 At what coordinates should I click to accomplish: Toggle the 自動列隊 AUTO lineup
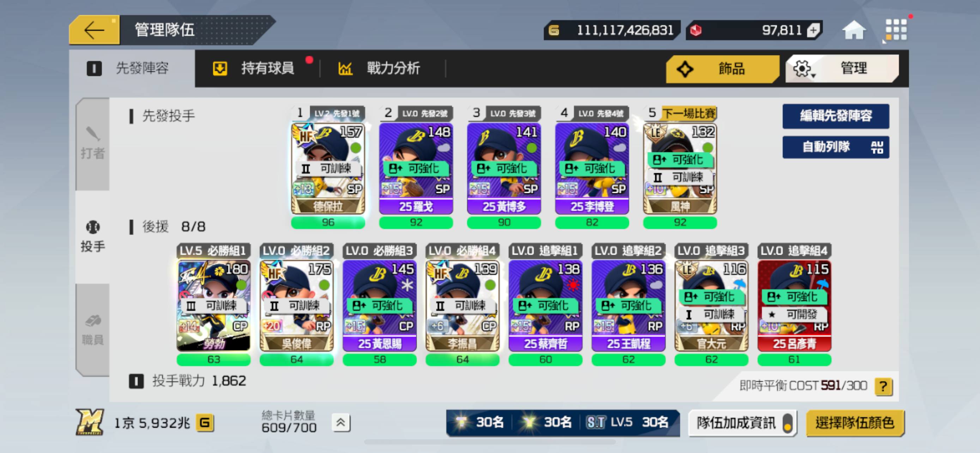[835, 147]
